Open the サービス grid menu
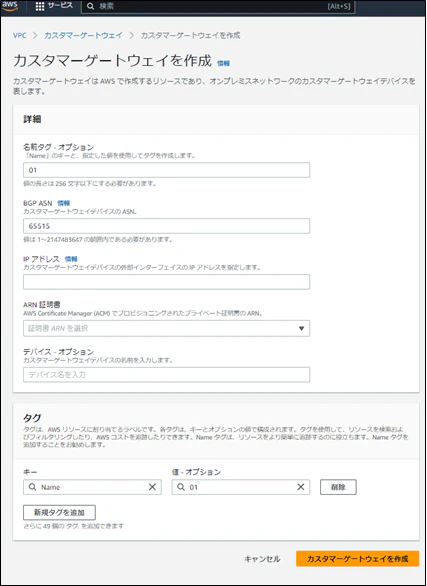The height and width of the screenshot is (586, 427). click(54, 6)
